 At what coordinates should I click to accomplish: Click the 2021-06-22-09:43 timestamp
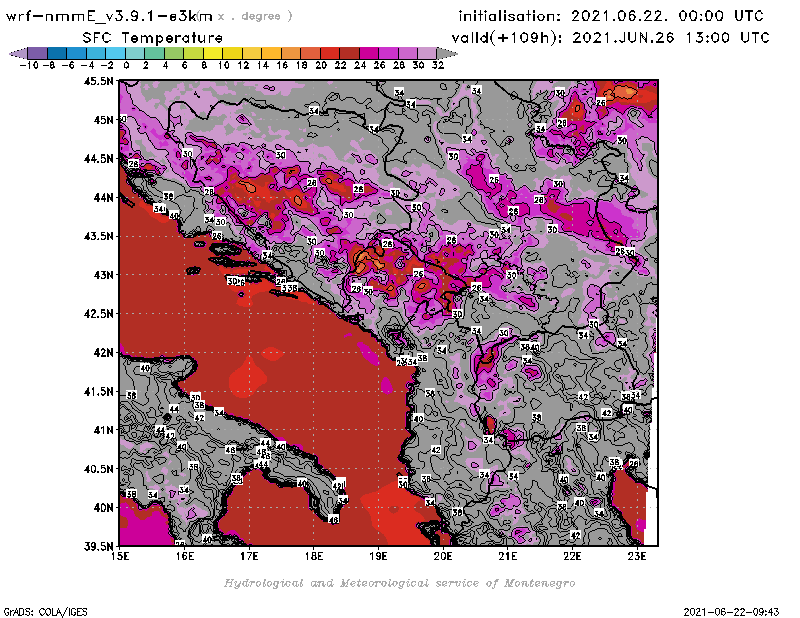click(731, 612)
